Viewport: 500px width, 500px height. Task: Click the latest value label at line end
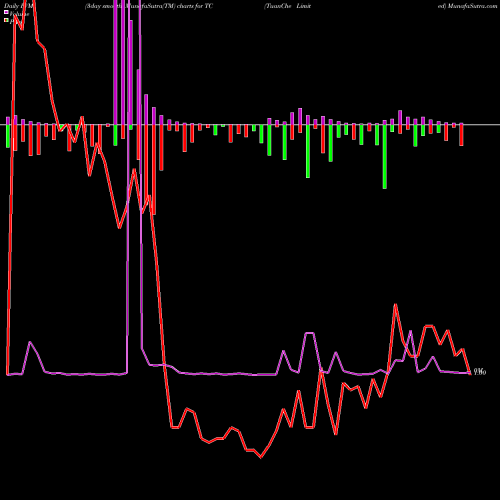(480, 372)
